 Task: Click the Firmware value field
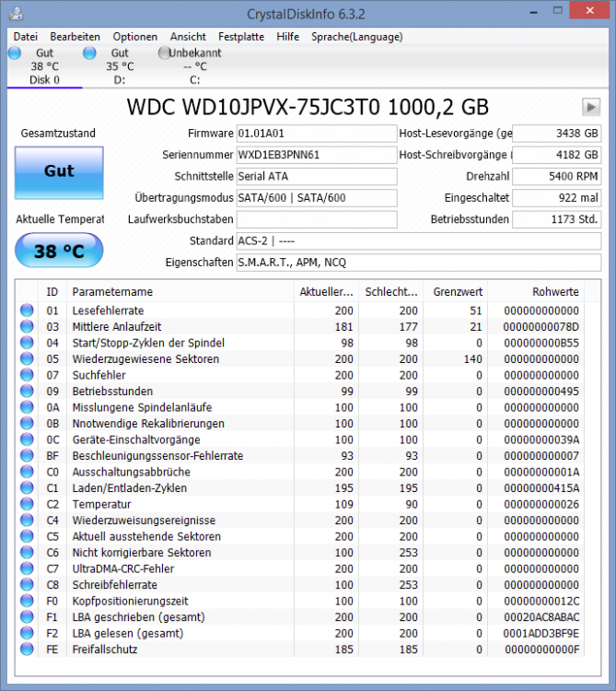(x=316, y=134)
